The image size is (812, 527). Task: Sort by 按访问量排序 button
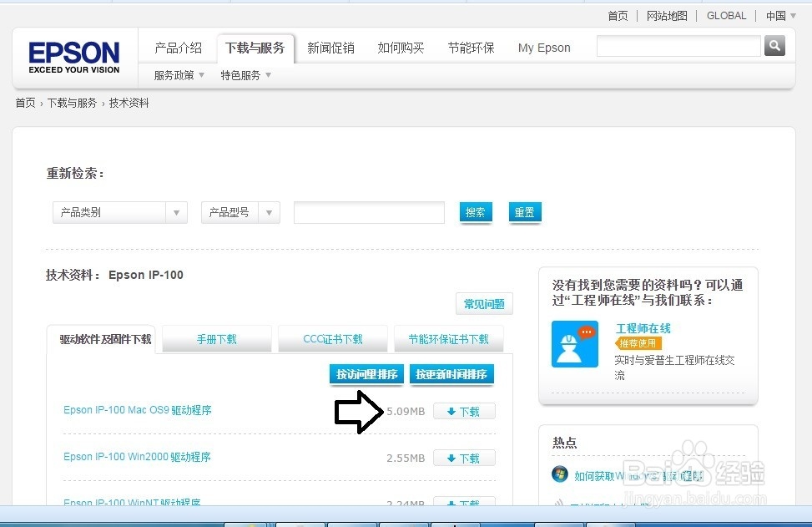(x=366, y=374)
